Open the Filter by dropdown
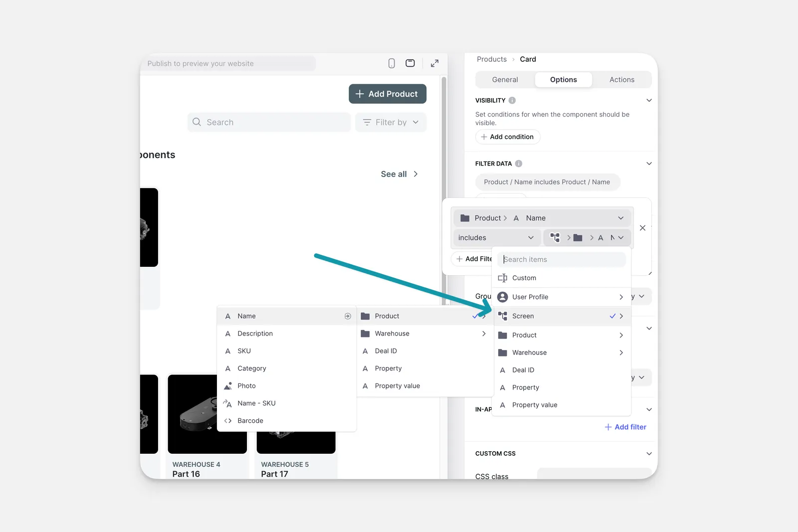Screen dimensions: 798x532 coord(391,122)
